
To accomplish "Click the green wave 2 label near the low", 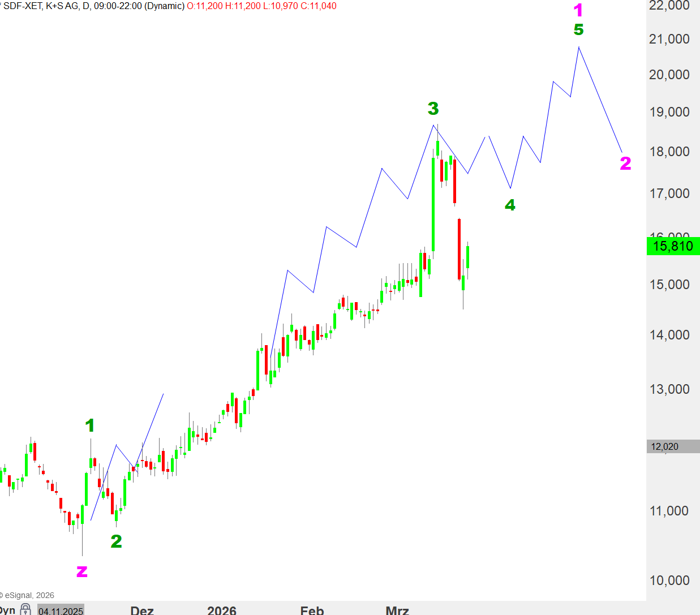I will (x=116, y=541).
